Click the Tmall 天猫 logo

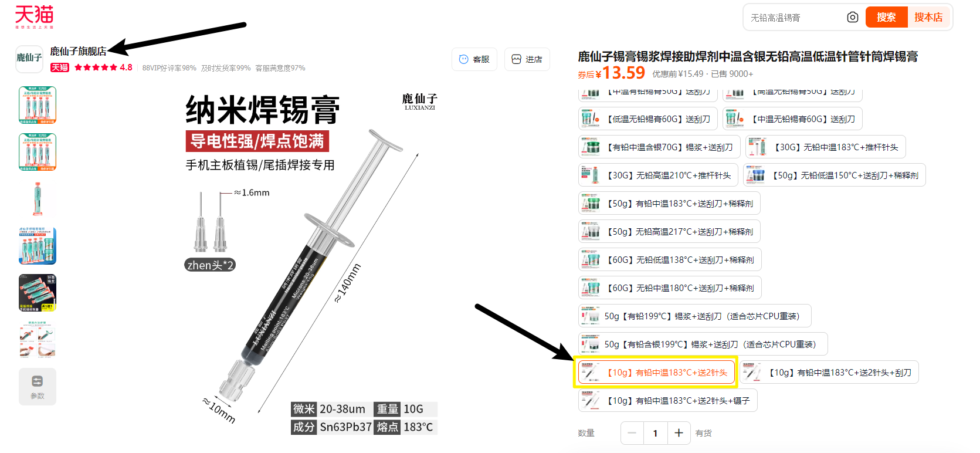click(x=34, y=17)
